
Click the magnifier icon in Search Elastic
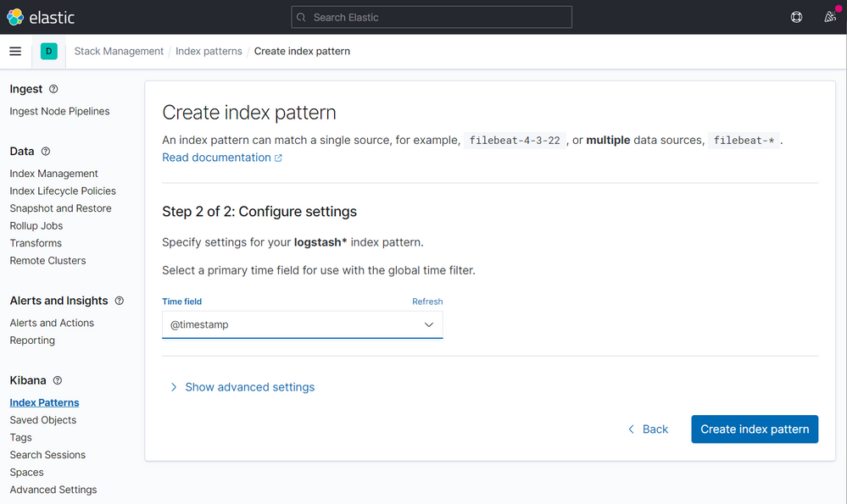coord(302,17)
